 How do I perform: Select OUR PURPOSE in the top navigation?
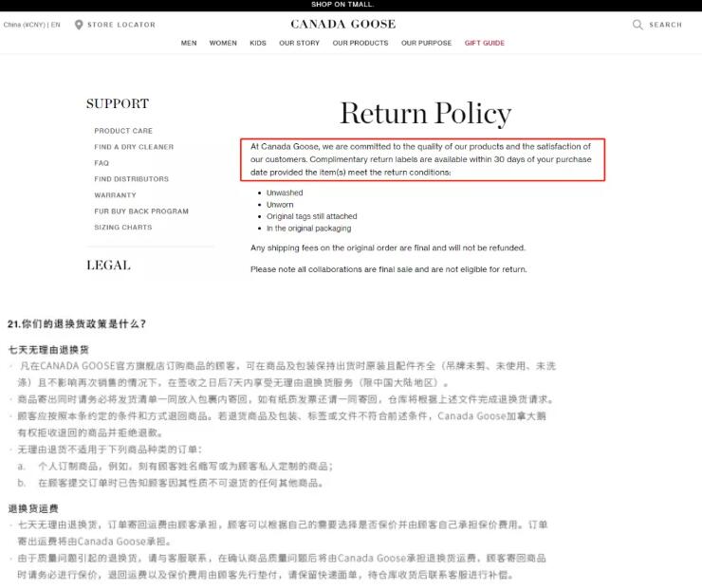426,43
